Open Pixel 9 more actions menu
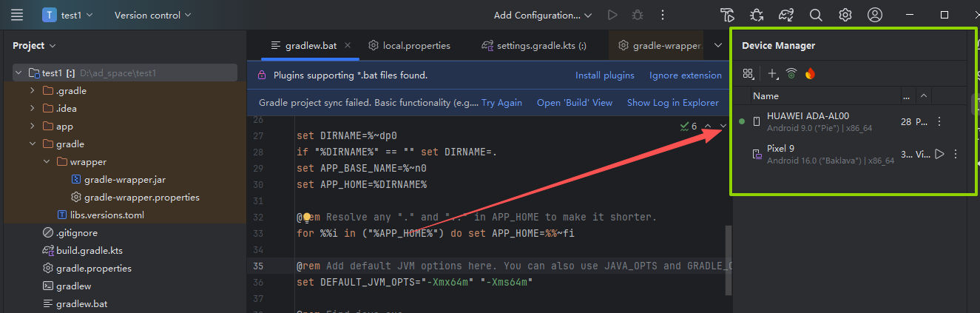This screenshot has width=980, height=313. [x=956, y=154]
